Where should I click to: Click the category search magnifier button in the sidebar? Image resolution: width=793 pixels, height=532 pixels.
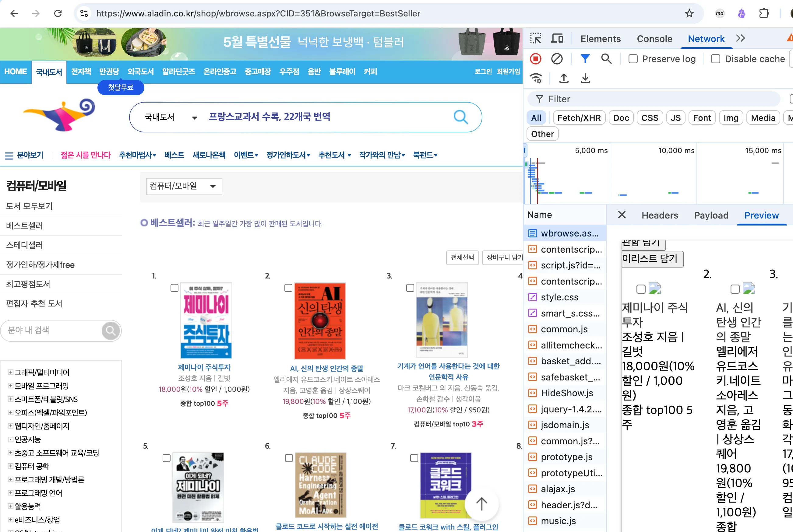(111, 331)
